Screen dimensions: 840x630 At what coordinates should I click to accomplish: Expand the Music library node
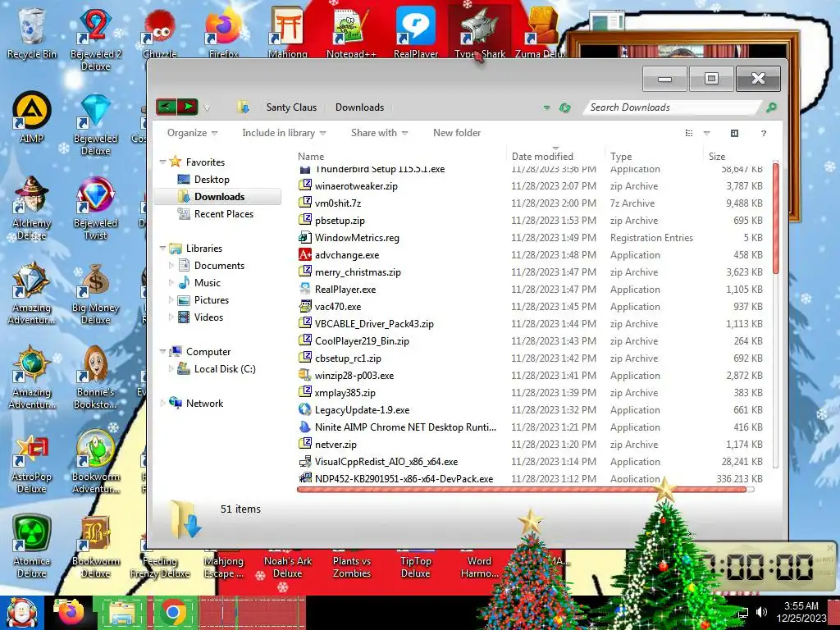171,282
